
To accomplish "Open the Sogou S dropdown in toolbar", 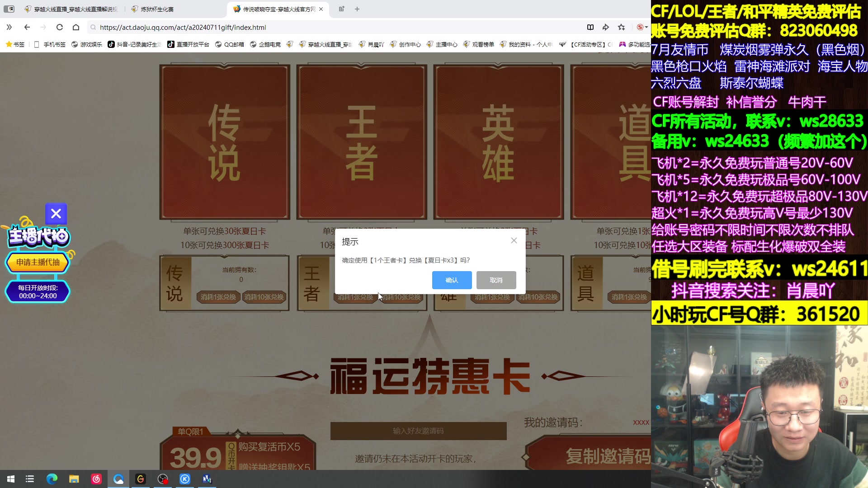I will (642, 27).
